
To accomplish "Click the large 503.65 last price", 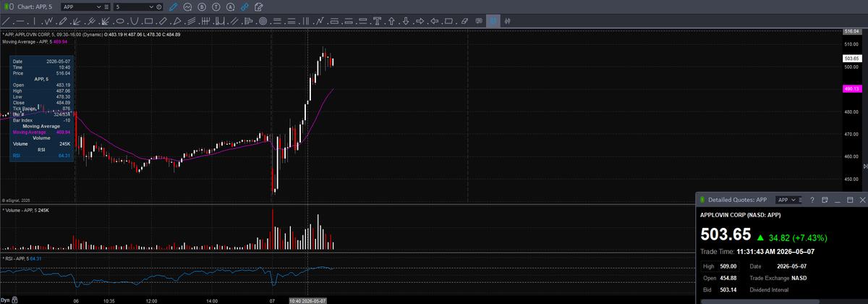I will (x=726, y=235).
